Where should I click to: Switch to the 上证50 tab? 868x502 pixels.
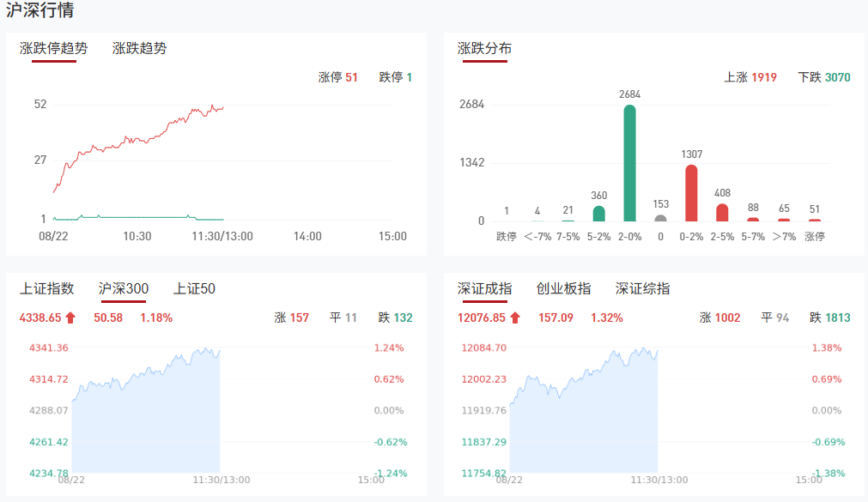[x=194, y=289]
